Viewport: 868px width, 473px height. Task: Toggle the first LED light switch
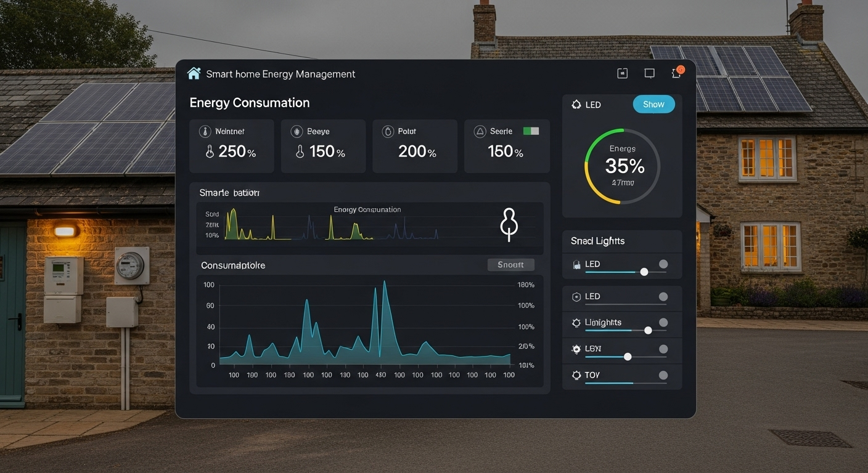click(663, 264)
